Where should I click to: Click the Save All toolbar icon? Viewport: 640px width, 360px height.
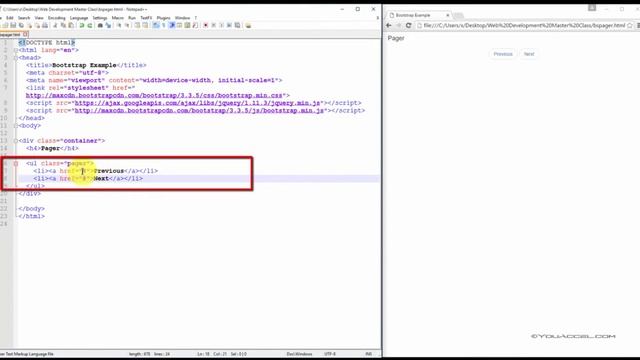pyautogui.click(x=21, y=25)
